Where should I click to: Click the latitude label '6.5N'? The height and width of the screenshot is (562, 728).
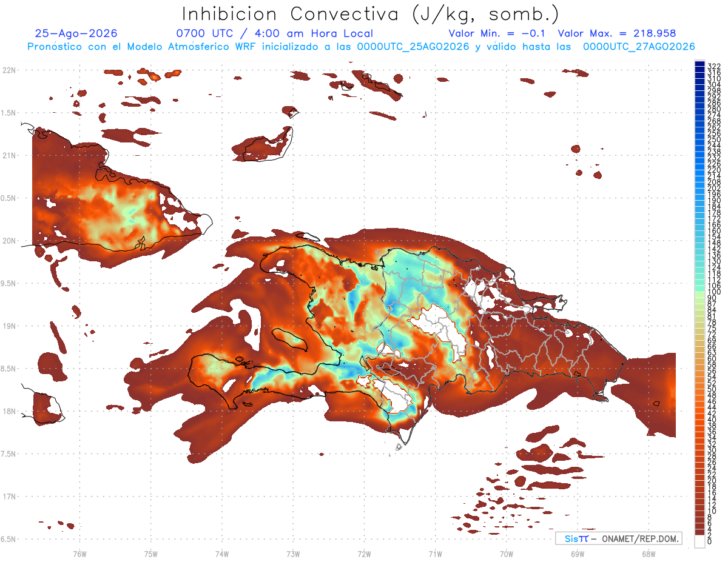[8, 540]
